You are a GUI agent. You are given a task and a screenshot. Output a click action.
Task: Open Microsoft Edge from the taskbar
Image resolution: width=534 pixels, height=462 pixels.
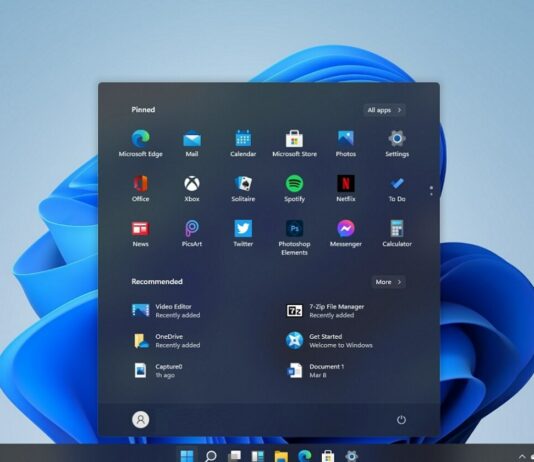[305, 456]
